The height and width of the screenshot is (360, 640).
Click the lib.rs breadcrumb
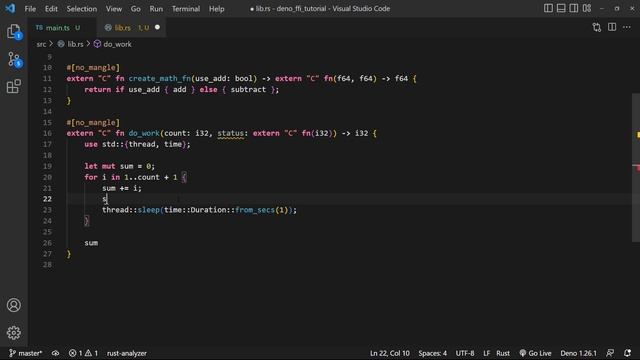[x=75, y=44]
